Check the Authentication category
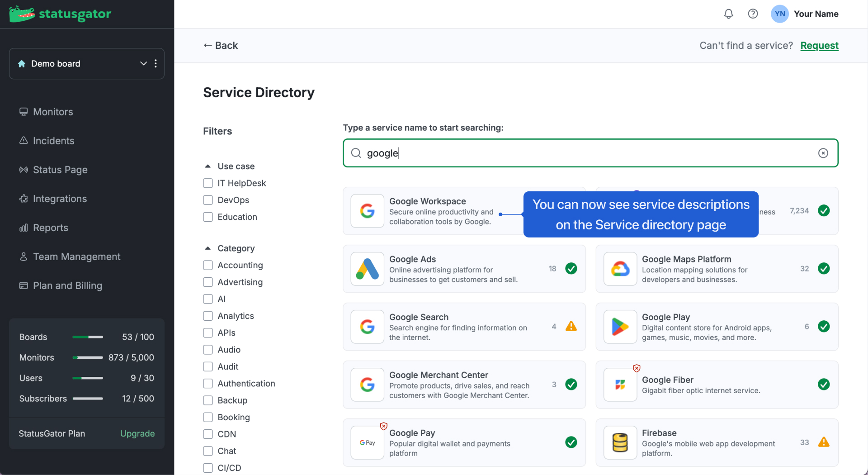This screenshot has width=868, height=475. click(208, 384)
